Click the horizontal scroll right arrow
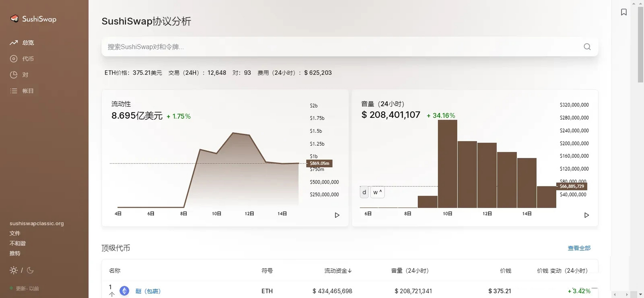This screenshot has height=298, width=644. [x=627, y=295]
